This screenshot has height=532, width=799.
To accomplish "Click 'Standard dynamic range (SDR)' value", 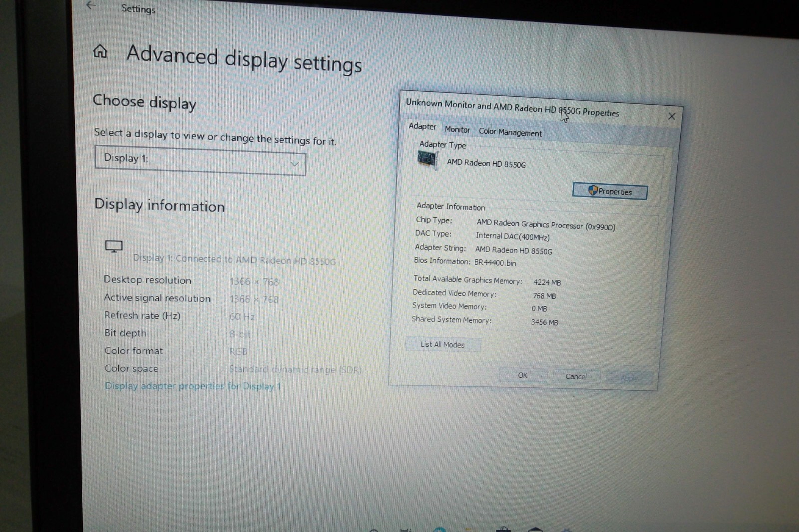I will (295, 370).
